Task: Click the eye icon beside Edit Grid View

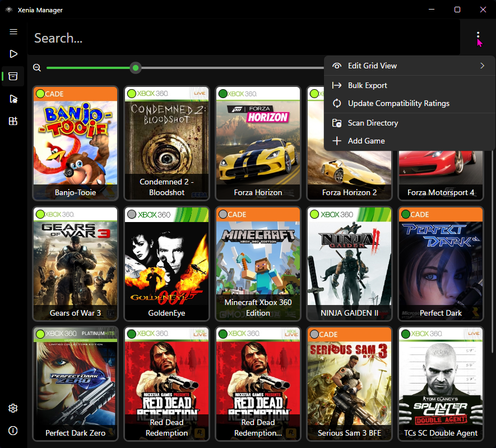Action: point(337,66)
